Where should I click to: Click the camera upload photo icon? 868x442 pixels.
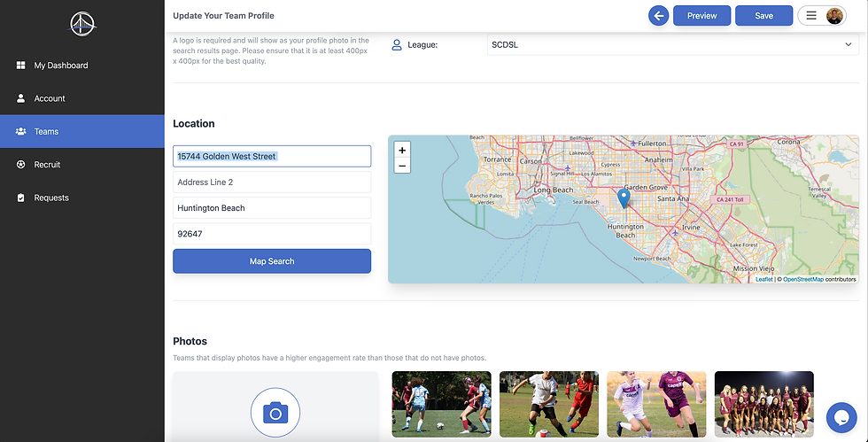click(x=275, y=413)
